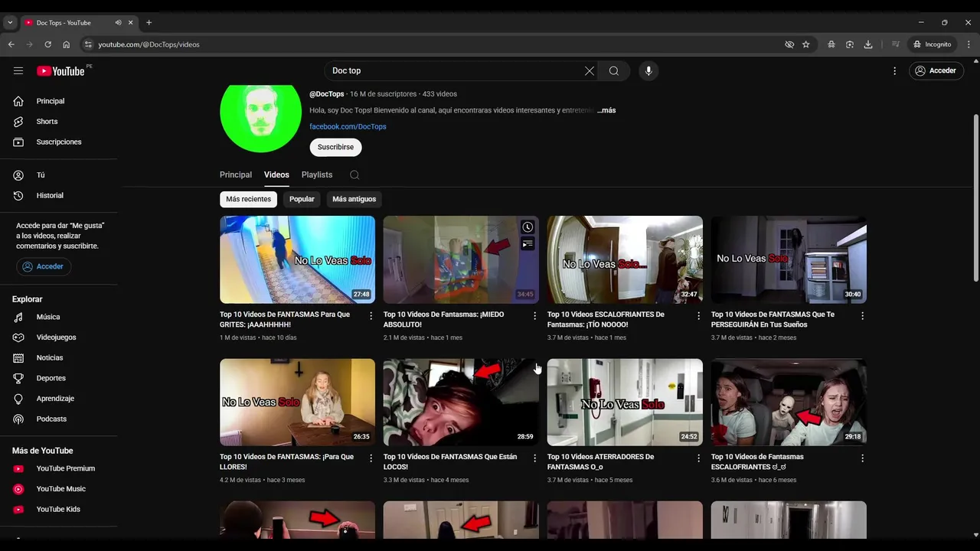Open options menu for ¡Para Que LLORES! video
980x551 pixels.
(371, 458)
